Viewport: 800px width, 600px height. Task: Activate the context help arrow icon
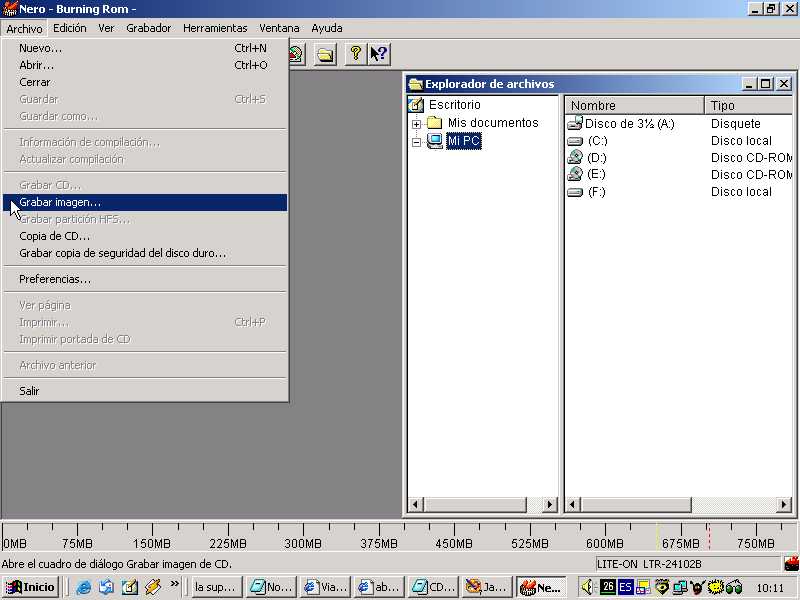tap(378, 54)
